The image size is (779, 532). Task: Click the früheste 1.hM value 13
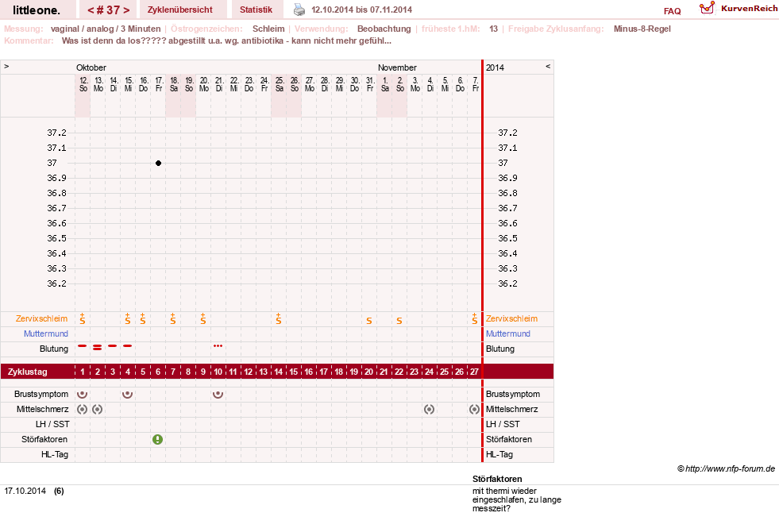click(x=493, y=29)
